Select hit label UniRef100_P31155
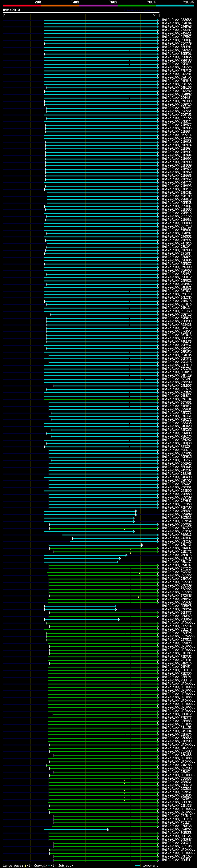The image size is (197, 868). [177, 118]
